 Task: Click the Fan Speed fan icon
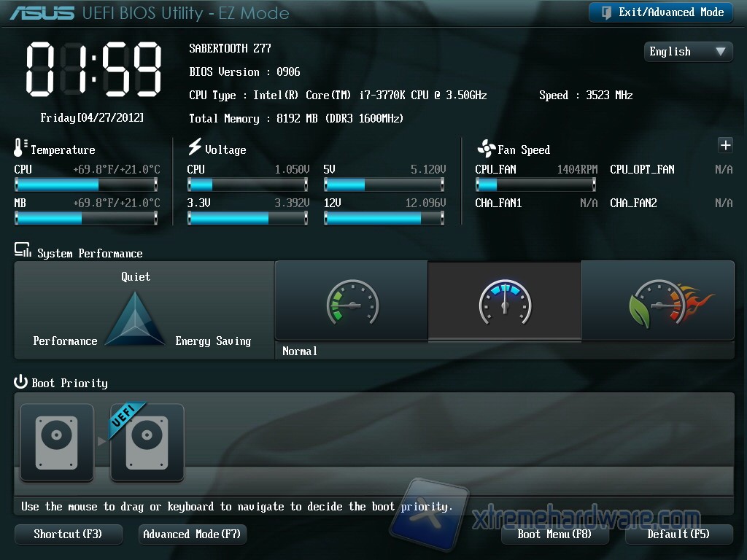pyautogui.click(x=486, y=149)
